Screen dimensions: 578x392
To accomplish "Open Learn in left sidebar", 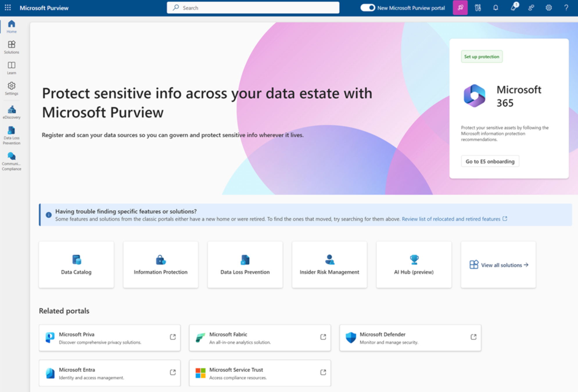I will (x=12, y=68).
